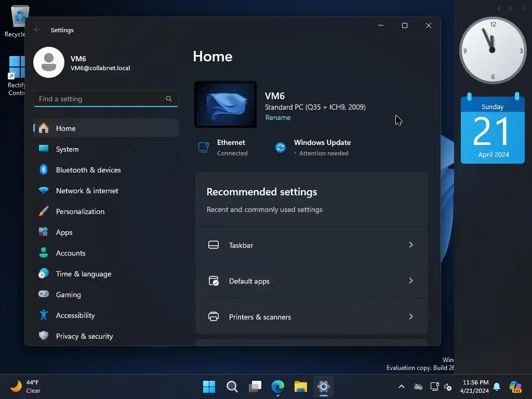The width and height of the screenshot is (532, 399).
Task: Click the search magnifier in Find a setting
Action: pyautogui.click(x=169, y=99)
